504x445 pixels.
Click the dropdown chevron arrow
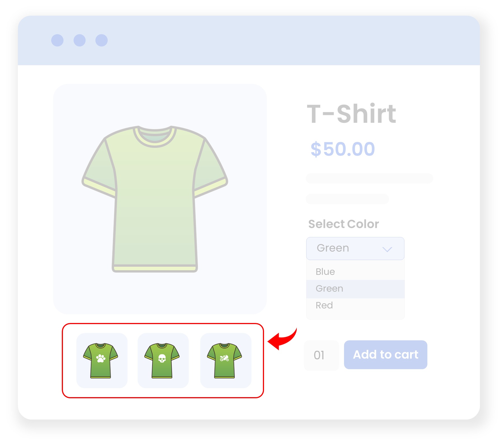tap(387, 249)
